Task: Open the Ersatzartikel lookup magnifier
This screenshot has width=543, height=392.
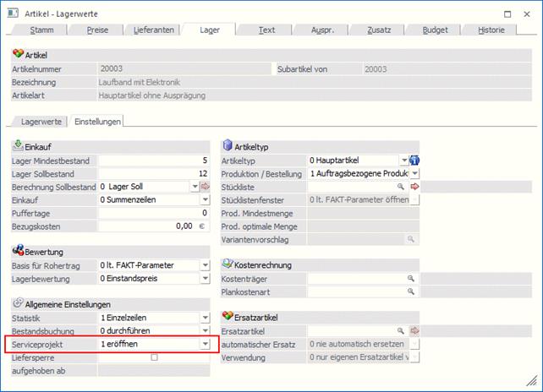Action: [x=402, y=331]
